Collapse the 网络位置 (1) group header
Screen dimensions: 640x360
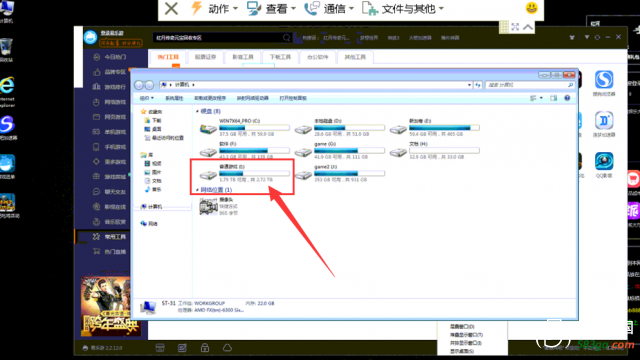[x=214, y=190]
